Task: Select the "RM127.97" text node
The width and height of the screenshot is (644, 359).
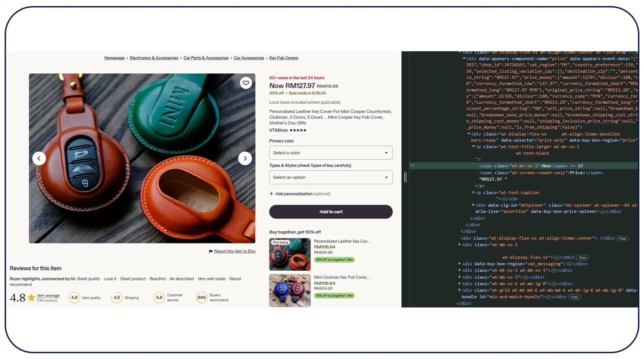Action: tap(493, 179)
